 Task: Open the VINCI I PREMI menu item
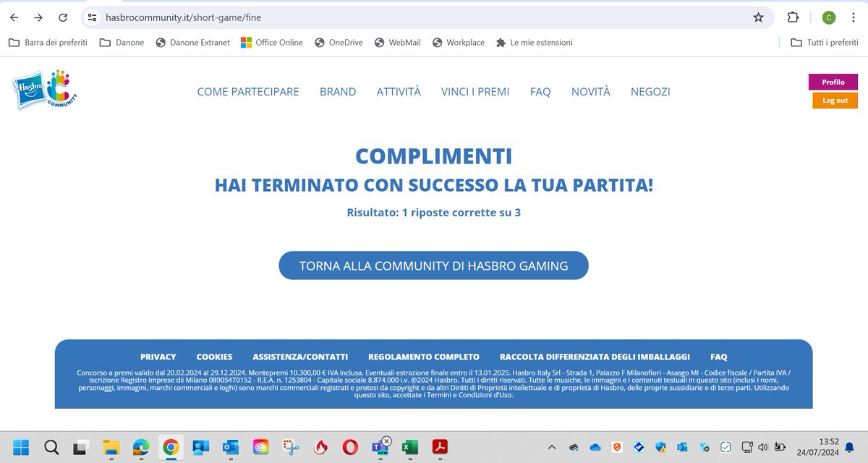[x=475, y=92]
